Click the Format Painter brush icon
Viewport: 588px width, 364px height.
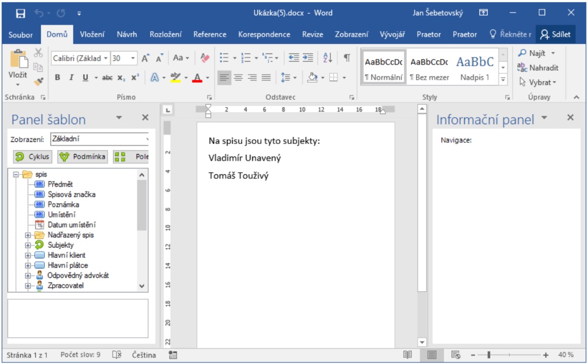38,81
